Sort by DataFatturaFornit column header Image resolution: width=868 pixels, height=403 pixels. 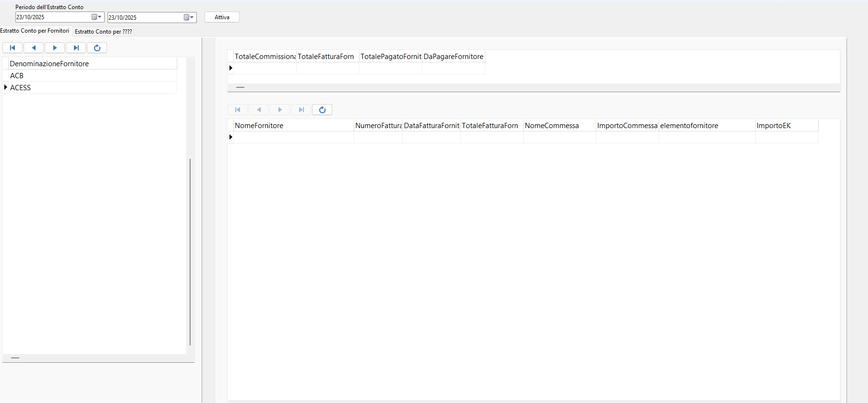coord(432,126)
